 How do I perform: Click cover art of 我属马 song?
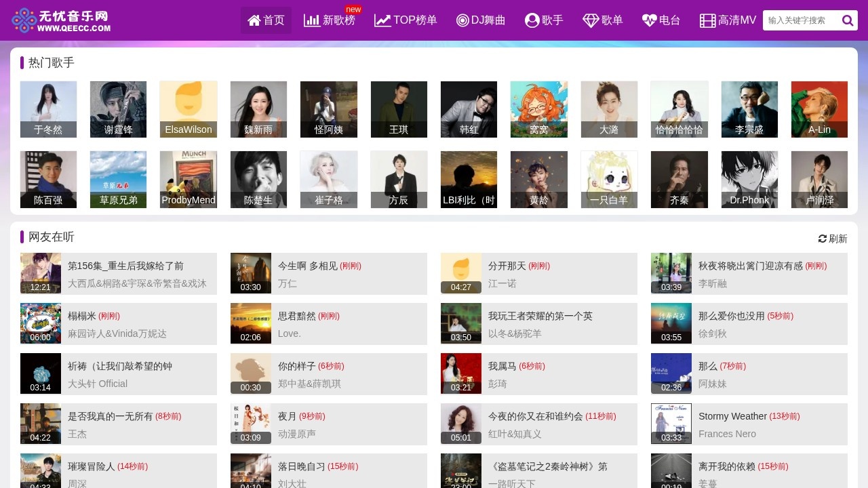[x=461, y=373]
